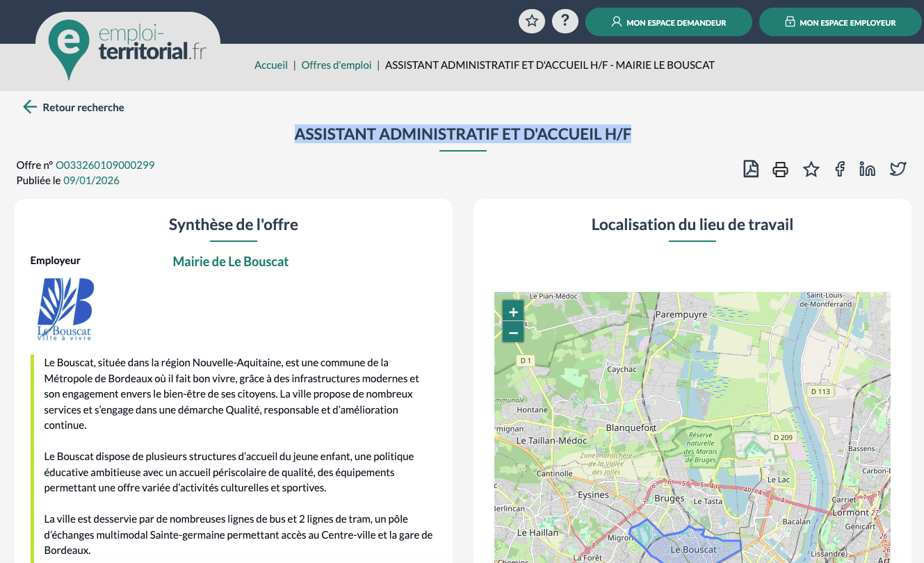Zoom in on the map

click(x=513, y=312)
